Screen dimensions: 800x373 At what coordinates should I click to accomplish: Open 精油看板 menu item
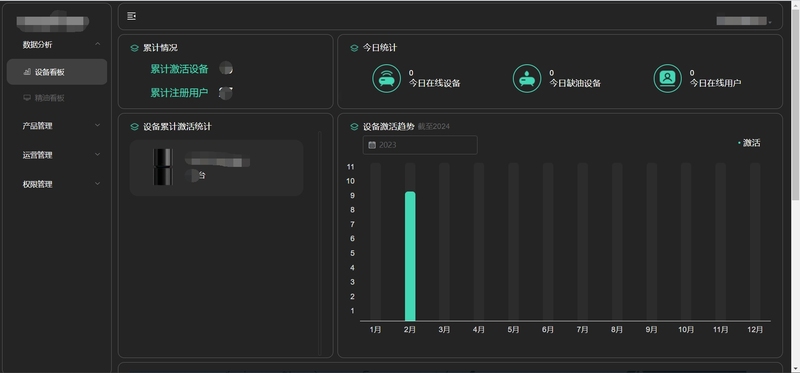57,98
